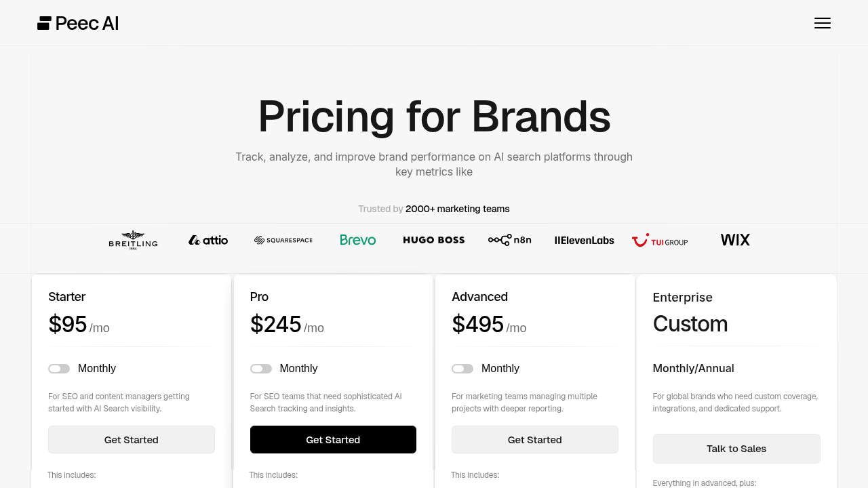Click the Wix logo
Screen dimensions: 868x488
click(735, 240)
